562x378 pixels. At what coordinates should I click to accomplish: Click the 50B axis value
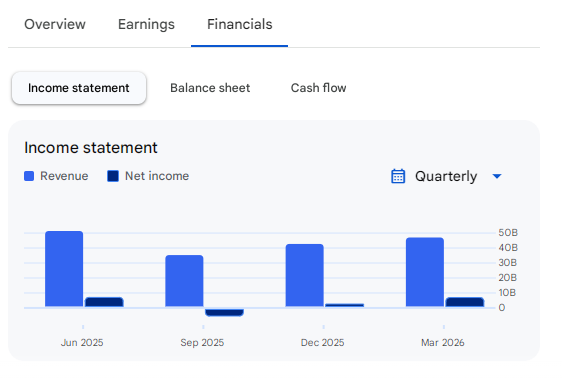click(508, 233)
